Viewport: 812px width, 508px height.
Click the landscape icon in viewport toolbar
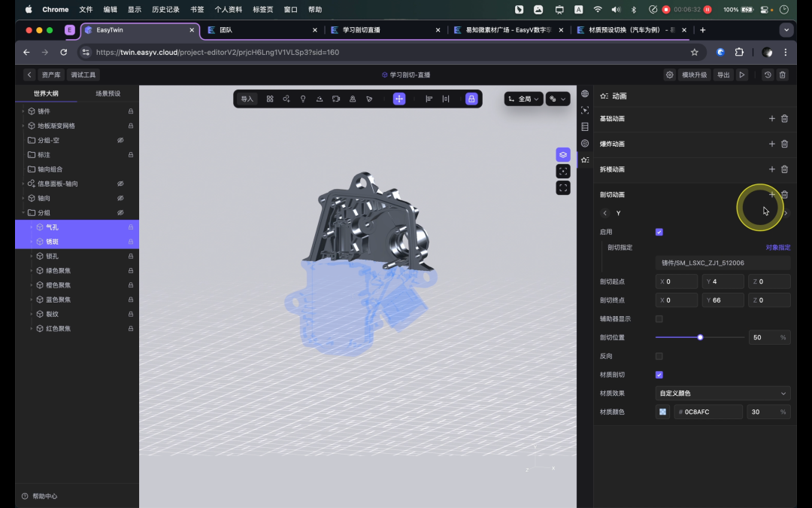coord(320,99)
